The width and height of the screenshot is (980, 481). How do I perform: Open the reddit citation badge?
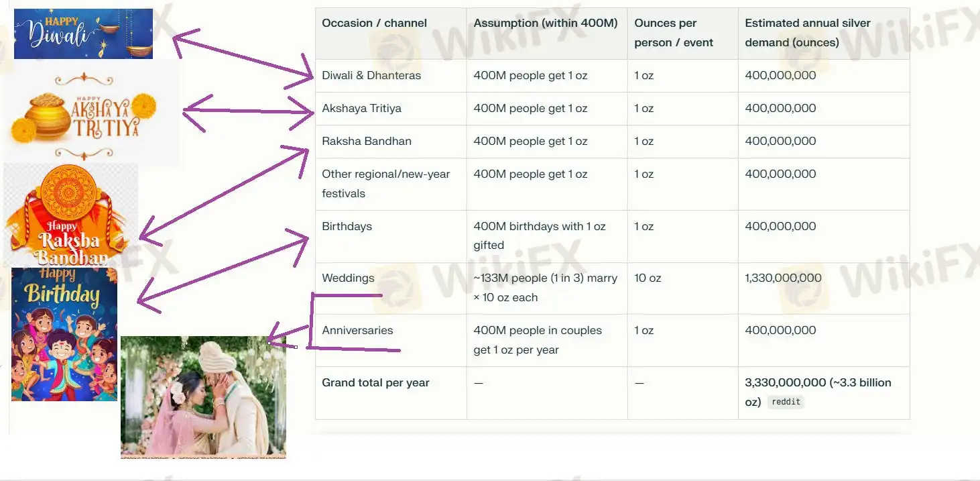coord(786,402)
